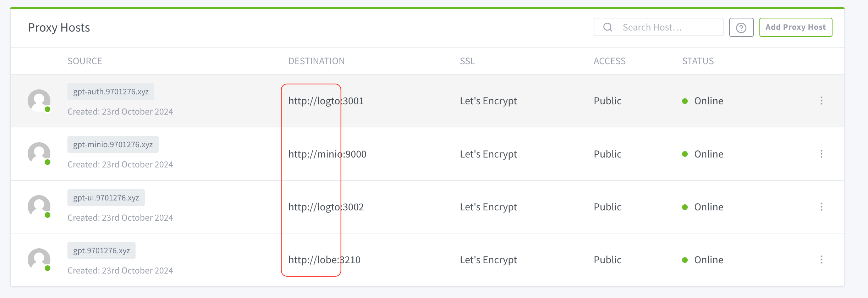
Task: Click the Online status dot for gpt.9701276.xyz
Action: (685, 260)
